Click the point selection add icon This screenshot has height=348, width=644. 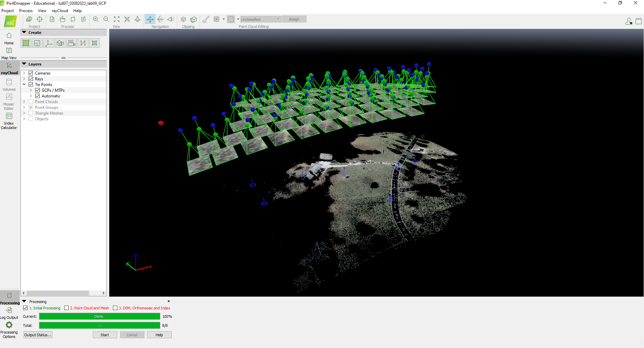point(216,19)
